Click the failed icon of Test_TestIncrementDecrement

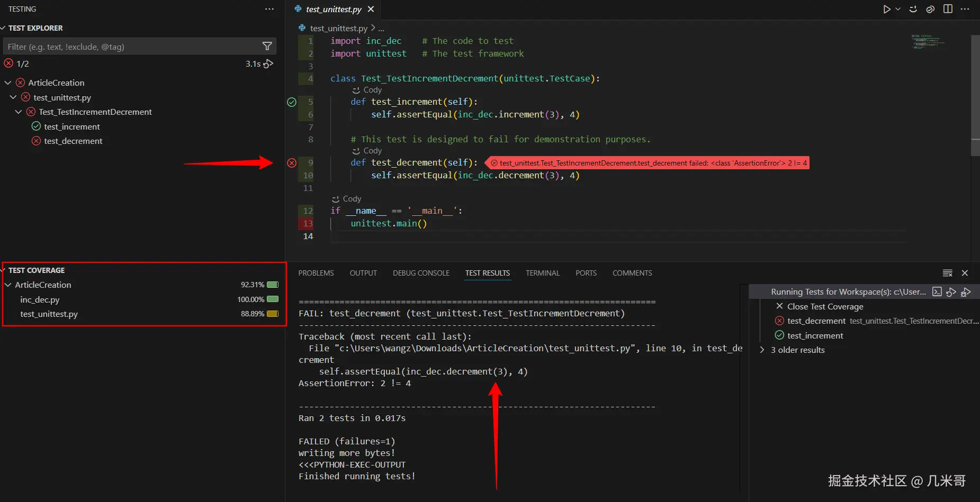[31, 112]
